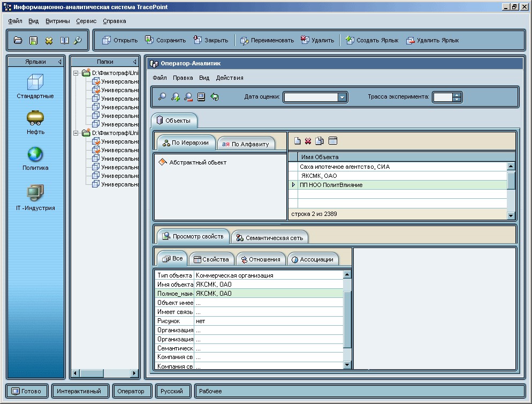Select the ЯКСМК, ОАО row in object list

[398, 176]
